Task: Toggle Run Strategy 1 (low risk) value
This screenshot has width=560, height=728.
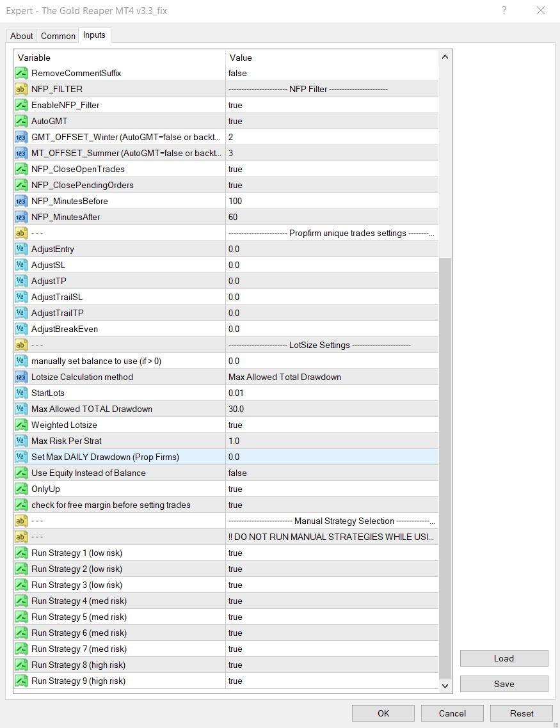Action: [x=332, y=553]
